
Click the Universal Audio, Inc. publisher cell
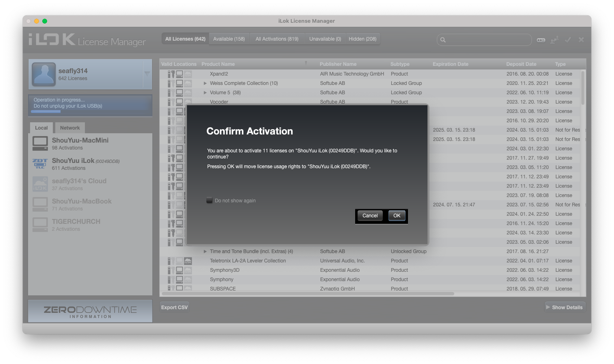(342, 261)
